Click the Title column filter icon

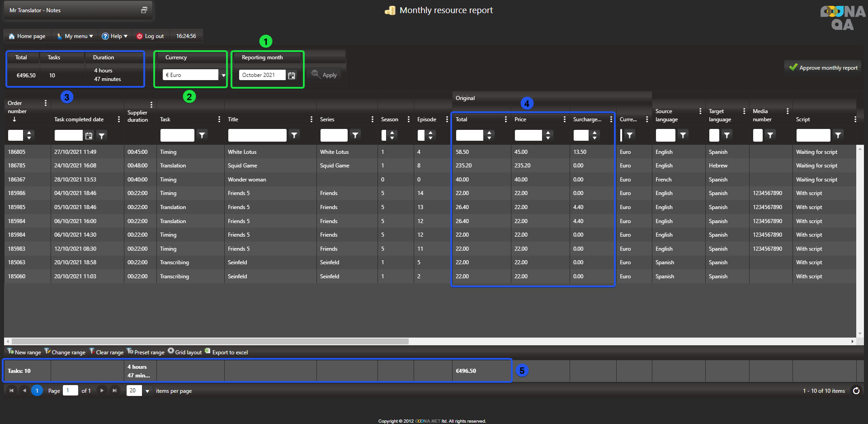point(294,135)
